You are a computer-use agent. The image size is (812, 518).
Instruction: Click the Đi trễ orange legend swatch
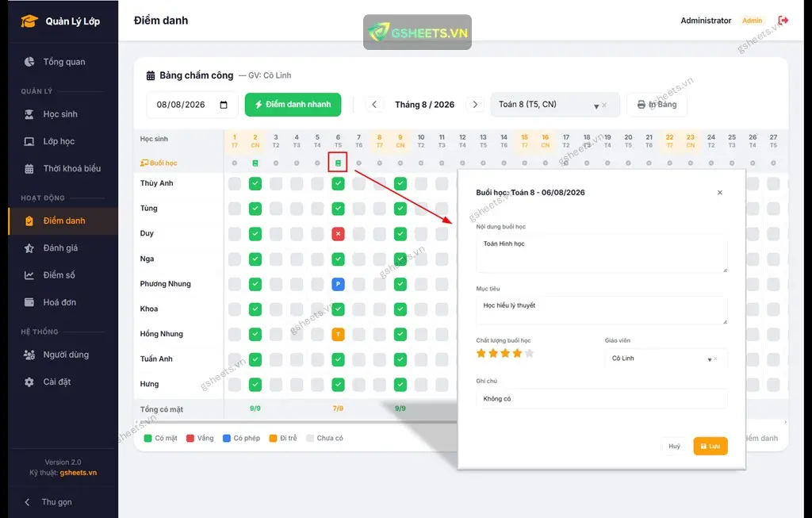click(273, 438)
